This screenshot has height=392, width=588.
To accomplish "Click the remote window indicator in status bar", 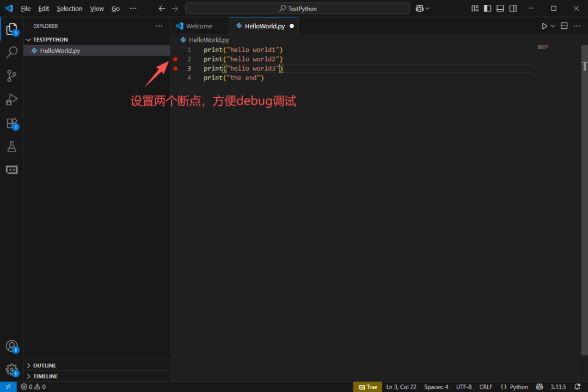I will click(8, 387).
